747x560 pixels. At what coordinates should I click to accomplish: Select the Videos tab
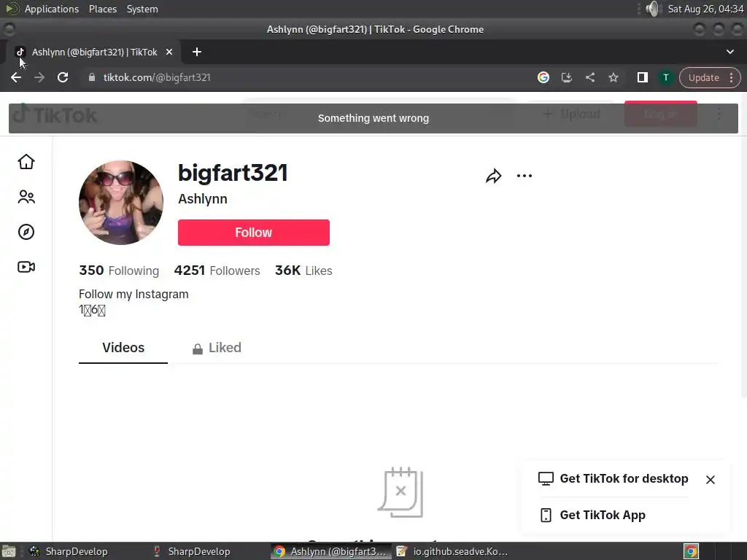click(x=123, y=348)
